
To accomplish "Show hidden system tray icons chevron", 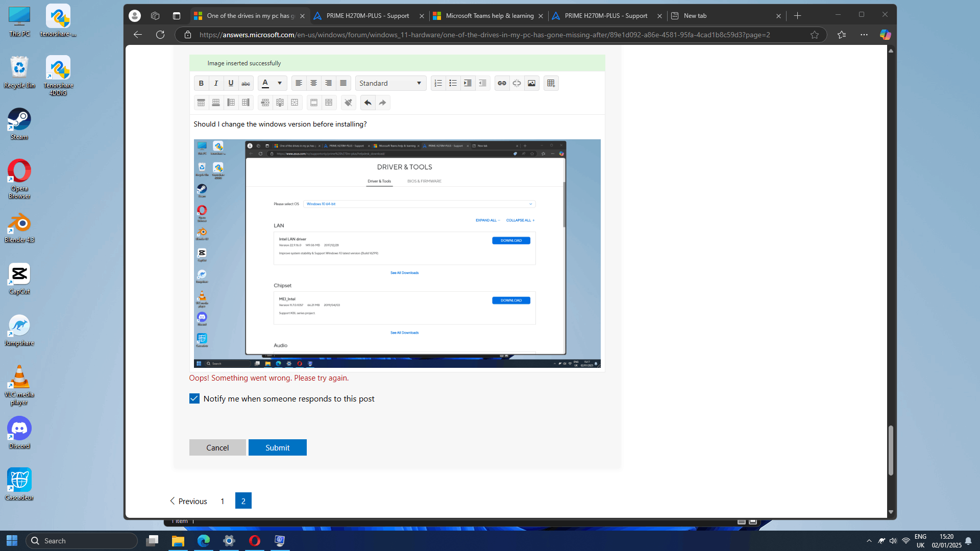I will pos(869,541).
